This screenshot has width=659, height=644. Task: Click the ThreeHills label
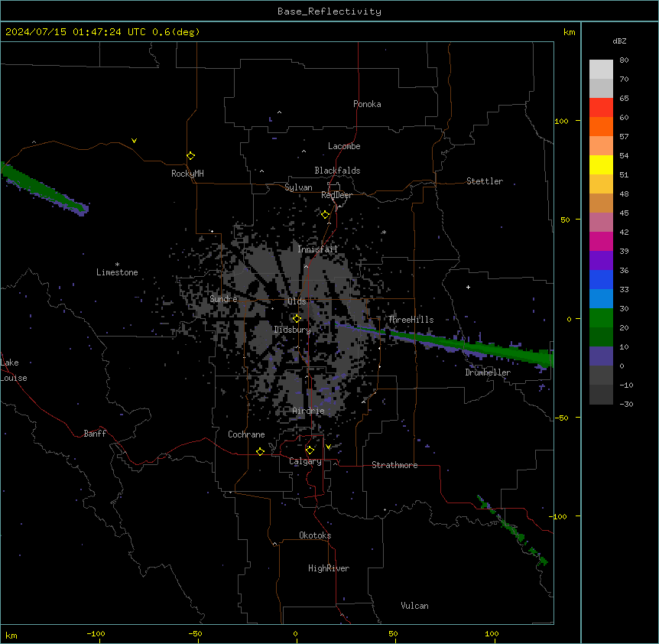411,320
